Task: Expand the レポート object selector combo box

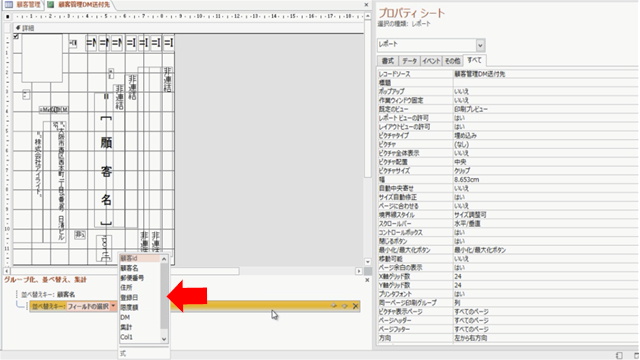Action: coord(480,45)
